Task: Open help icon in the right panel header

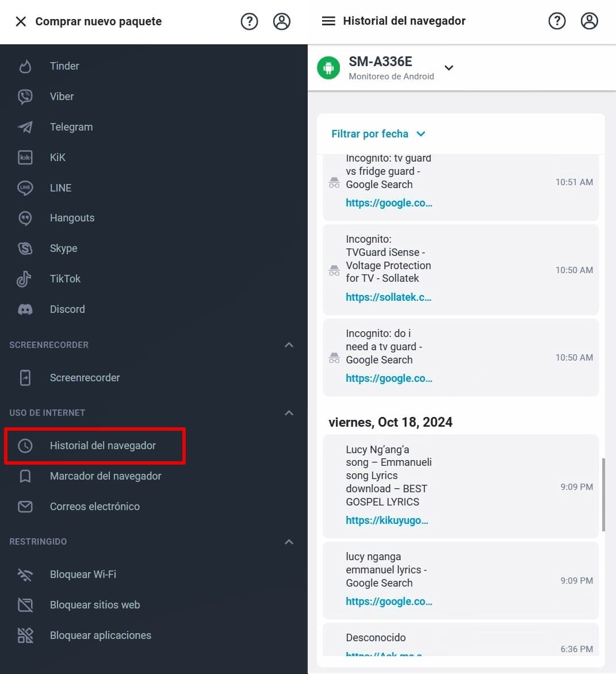Action: coord(557,21)
